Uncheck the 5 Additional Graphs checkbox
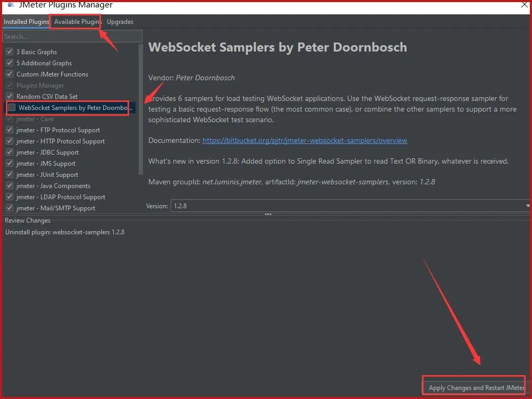Screen dimensions: 532x399 click(10, 63)
